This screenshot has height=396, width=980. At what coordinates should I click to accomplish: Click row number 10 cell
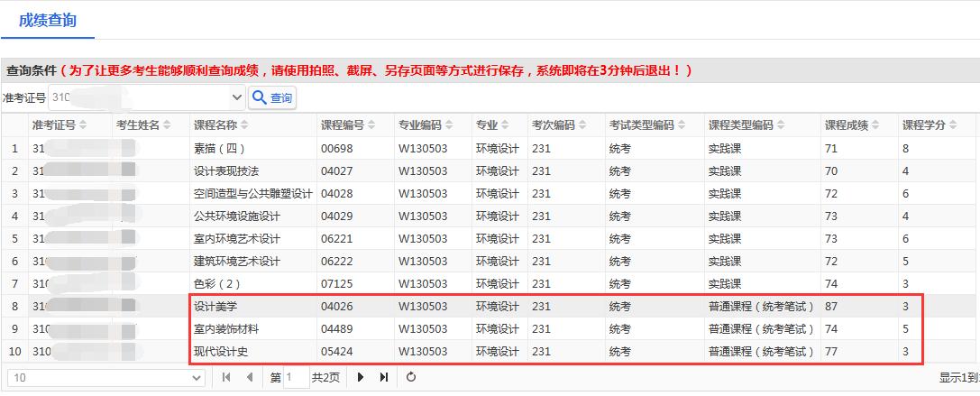(x=15, y=352)
